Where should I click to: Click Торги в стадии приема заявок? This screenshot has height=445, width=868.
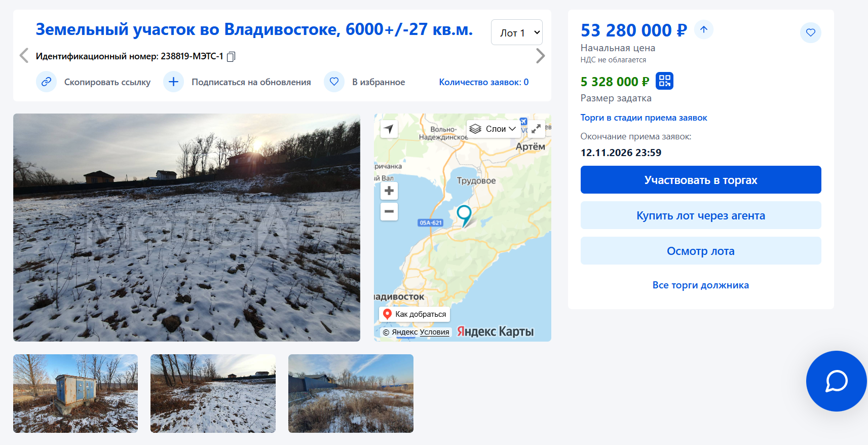point(644,118)
